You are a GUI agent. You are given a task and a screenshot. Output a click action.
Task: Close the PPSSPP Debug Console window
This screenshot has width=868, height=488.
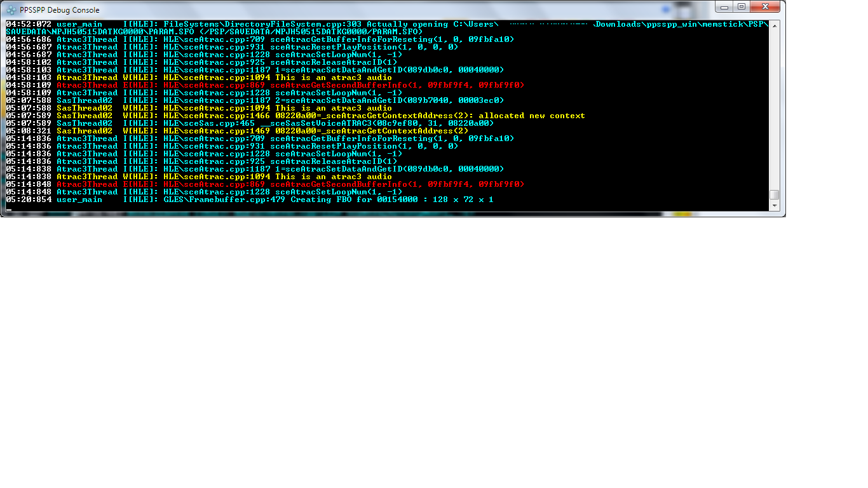(x=765, y=6)
